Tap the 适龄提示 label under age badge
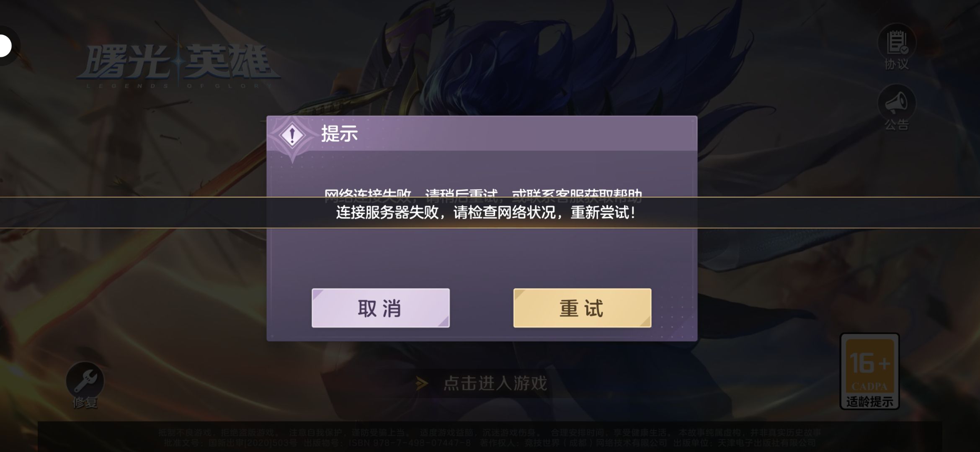This screenshot has height=452, width=980. point(870,402)
